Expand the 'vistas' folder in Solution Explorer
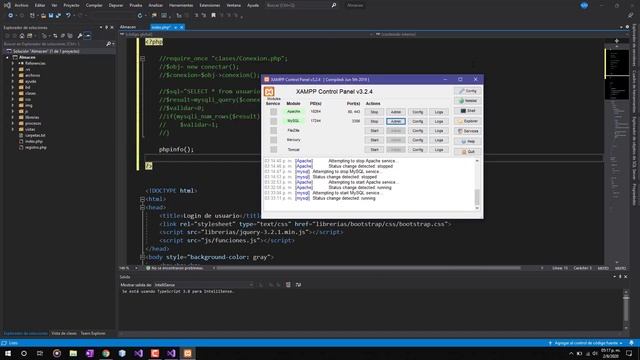 (x=13, y=129)
